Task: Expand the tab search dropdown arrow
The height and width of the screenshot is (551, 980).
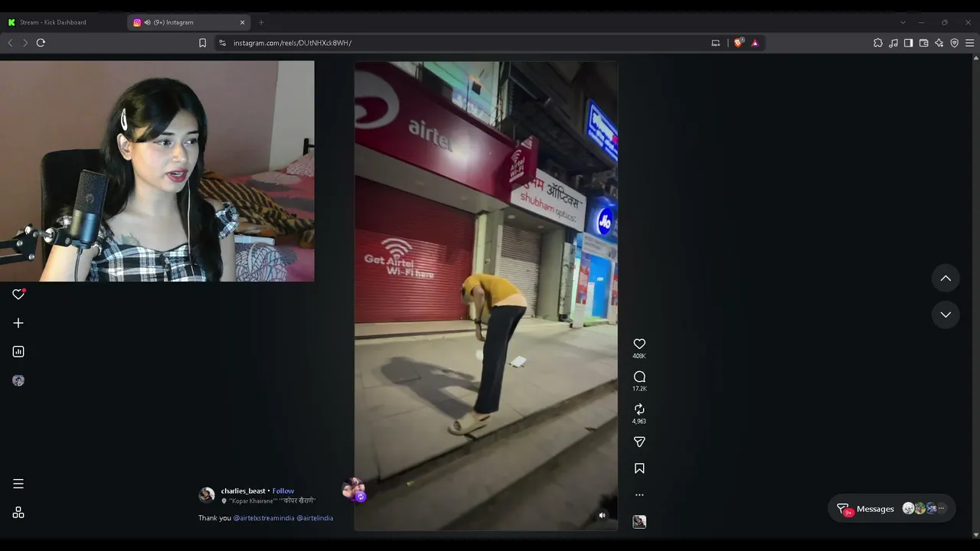Action: click(x=903, y=22)
